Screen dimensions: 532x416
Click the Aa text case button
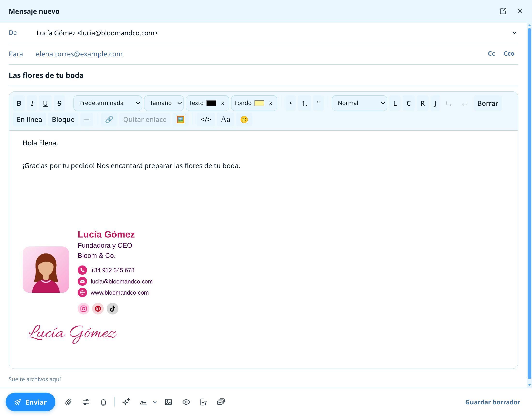pyautogui.click(x=226, y=119)
